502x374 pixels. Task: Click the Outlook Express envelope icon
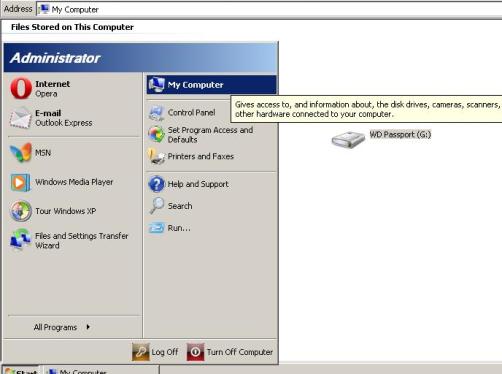click(x=21, y=118)
